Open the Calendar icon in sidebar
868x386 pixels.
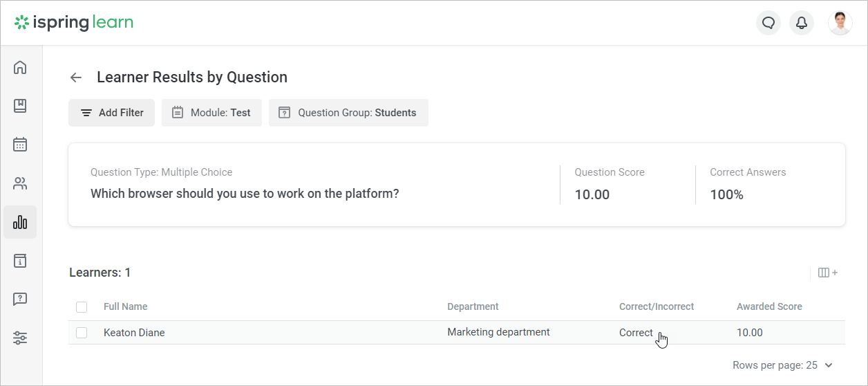tap(20, 145)
